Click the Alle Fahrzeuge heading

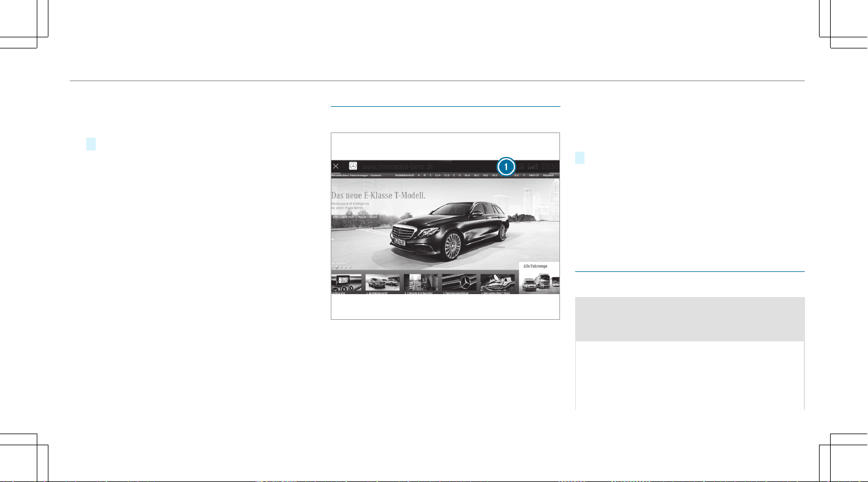(x=535, y=266)
